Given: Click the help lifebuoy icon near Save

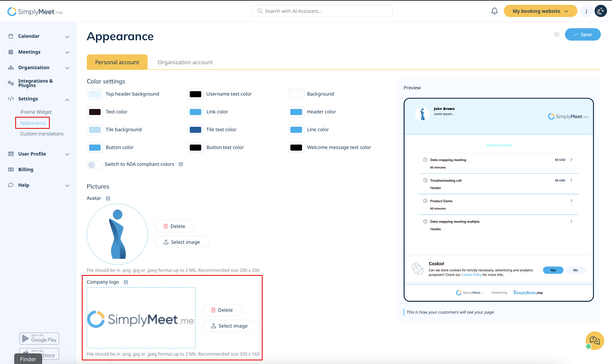Looking at the screenshot, I should pos(557,34).
